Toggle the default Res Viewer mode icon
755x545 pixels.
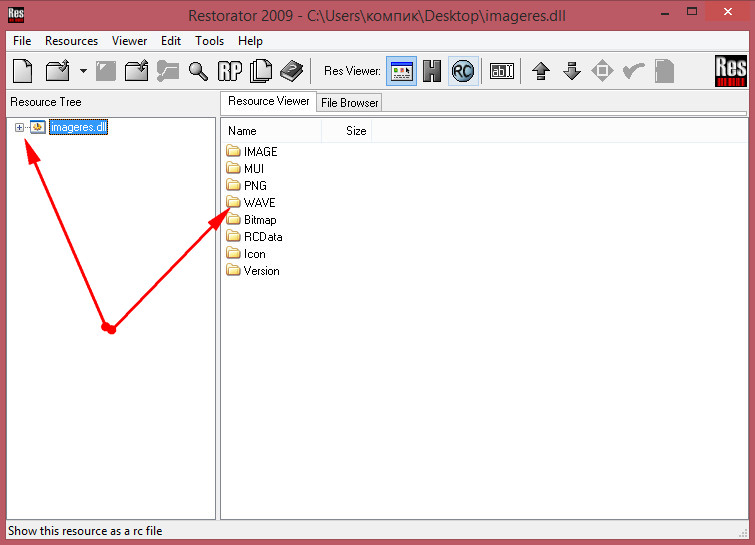pyautogui.click(x=402, y=71)
